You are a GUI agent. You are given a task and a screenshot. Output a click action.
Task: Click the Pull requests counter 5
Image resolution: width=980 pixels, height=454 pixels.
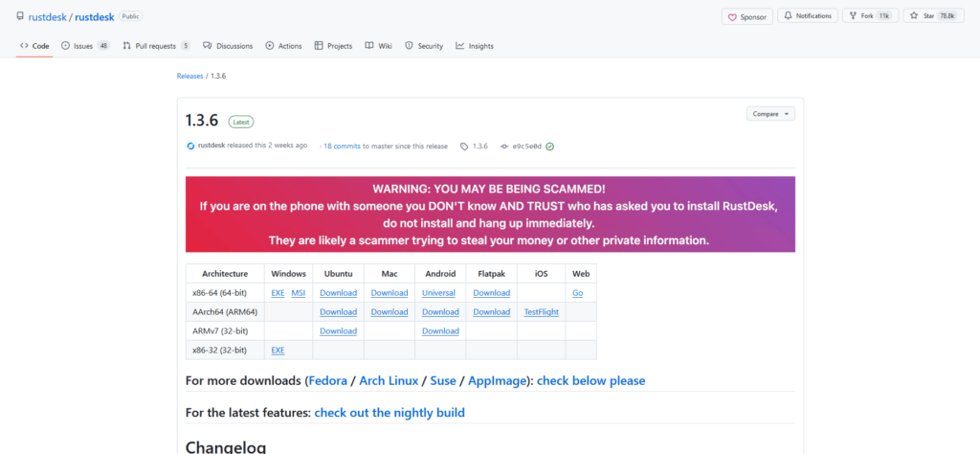click(x=186, y=46)
